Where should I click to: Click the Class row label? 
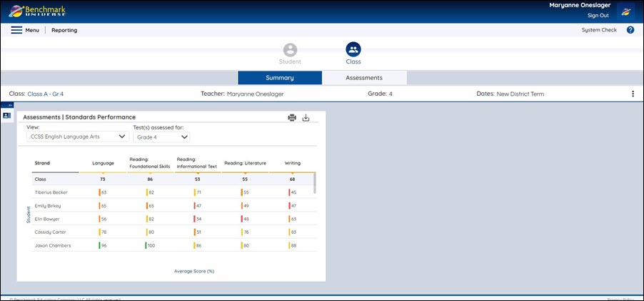click(x=41, y=179)
